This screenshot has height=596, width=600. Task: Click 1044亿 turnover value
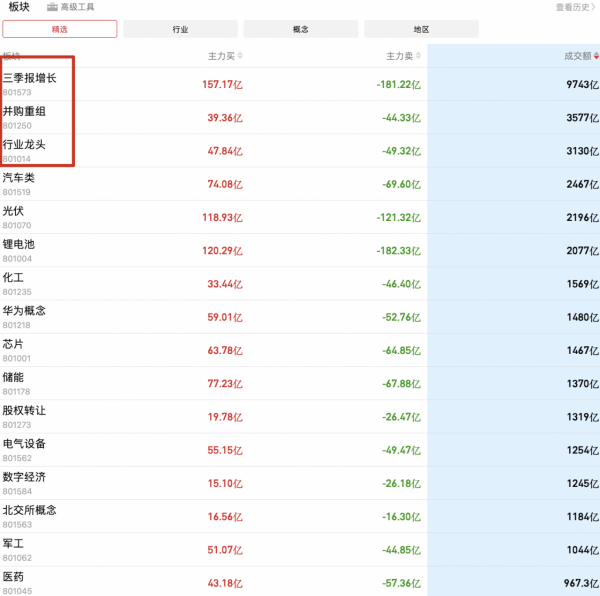tap(582, 550)
